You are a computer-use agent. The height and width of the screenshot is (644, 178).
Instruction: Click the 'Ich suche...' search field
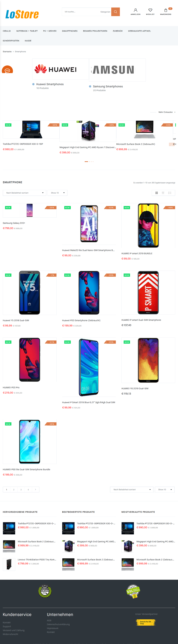tap(81, 12)
